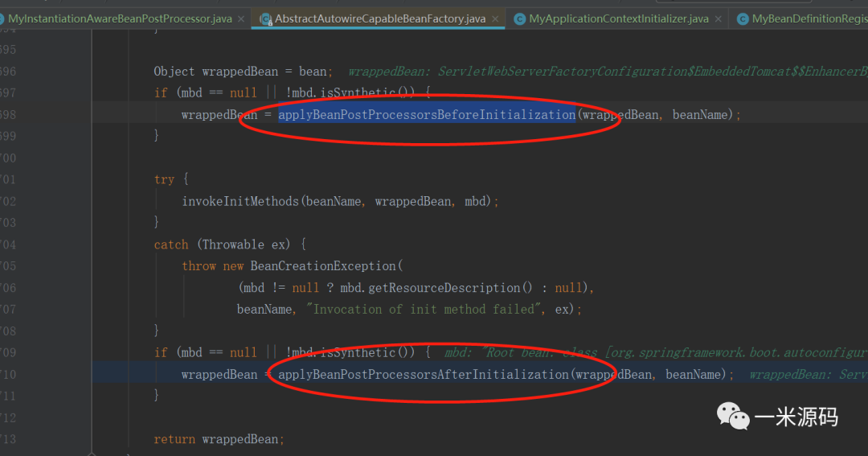Switch to the MyBeanDefinitionRegis tab

point(809,18)
